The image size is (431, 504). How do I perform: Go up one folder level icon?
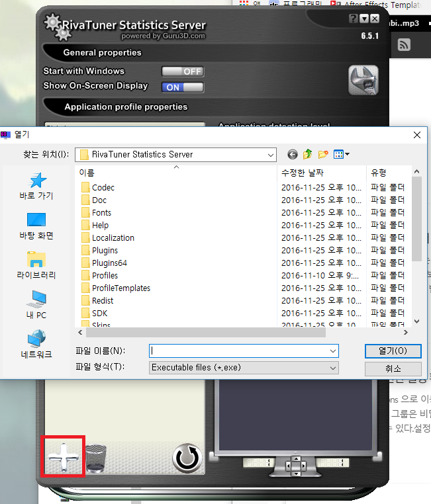click(x=307, y=154)
